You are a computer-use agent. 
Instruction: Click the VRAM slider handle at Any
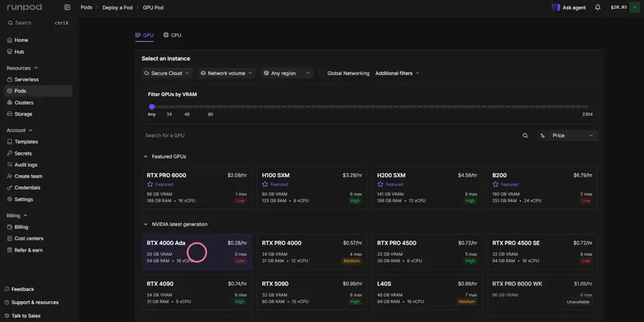coord(152,107)
